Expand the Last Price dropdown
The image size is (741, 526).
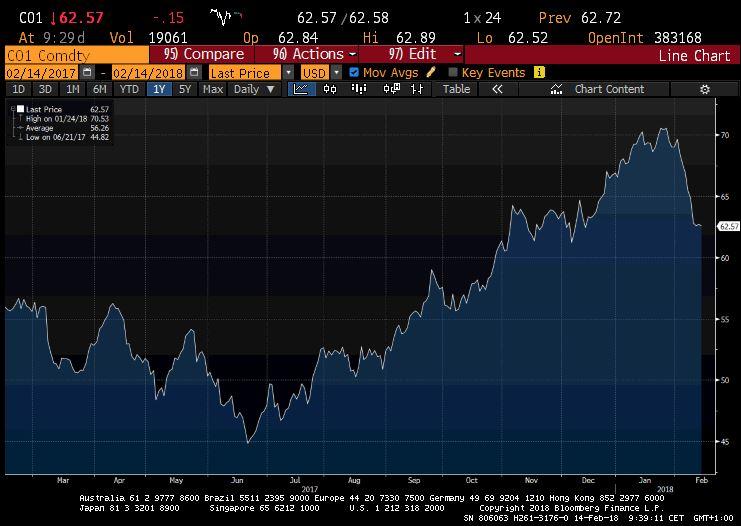coord(289,72)
